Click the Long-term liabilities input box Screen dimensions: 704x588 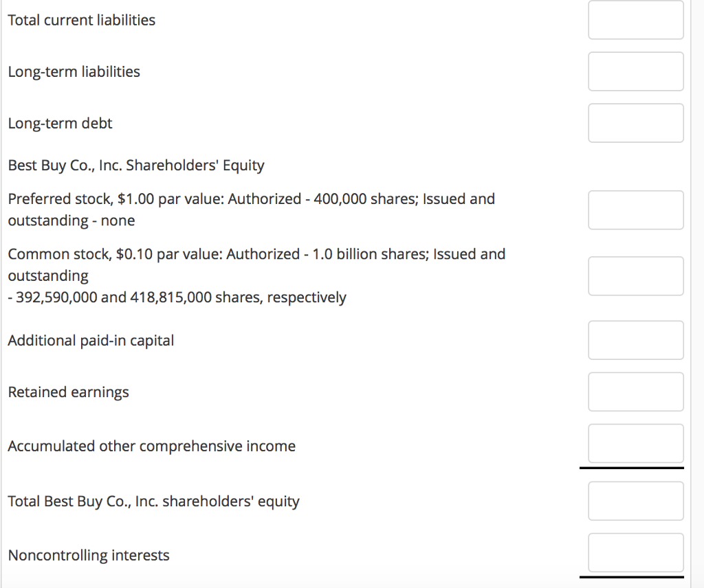click(635, 71)
